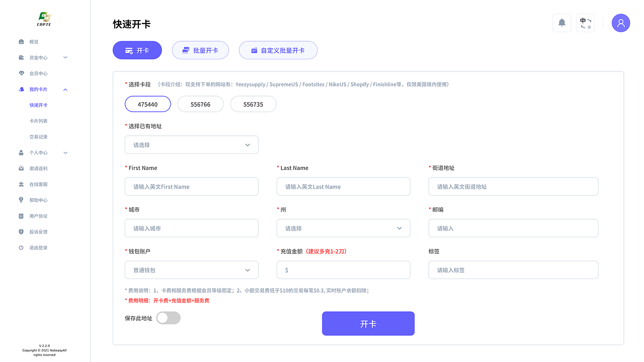Viewport: 644px width, 362px height.
Task: Switch interface language with the 中/英 icon
Action: pyautogui.click(x=585, y=23)
